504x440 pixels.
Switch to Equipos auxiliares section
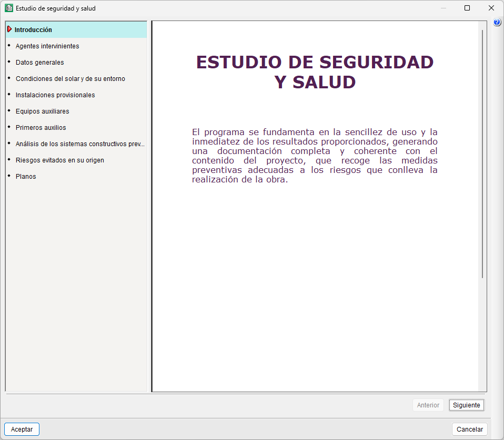pos(76,111)
